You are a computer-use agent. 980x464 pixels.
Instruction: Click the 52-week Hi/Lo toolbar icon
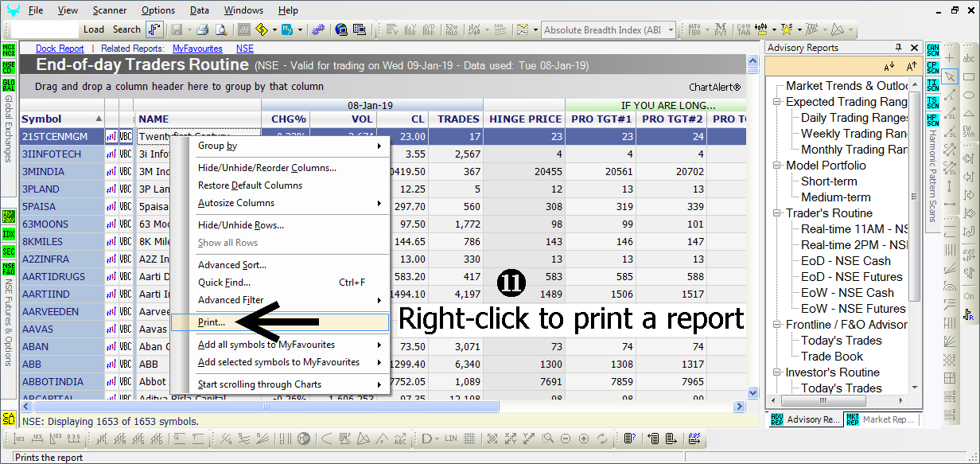[x=451, y=29]
